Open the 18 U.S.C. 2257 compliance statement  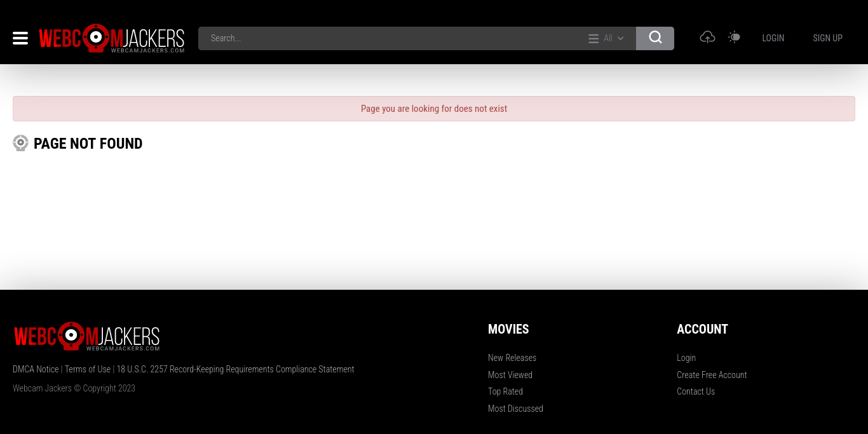tap(235, 369)
